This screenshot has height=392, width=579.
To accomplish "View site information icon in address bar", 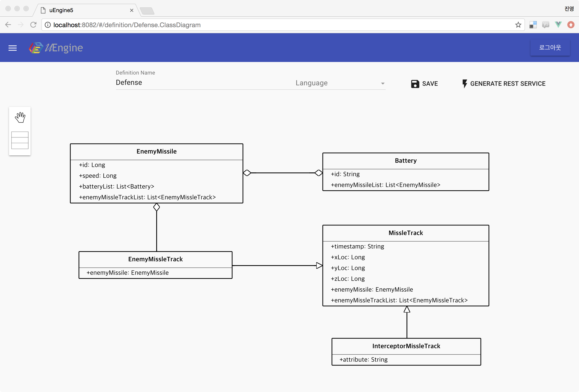I will [48, 25].
